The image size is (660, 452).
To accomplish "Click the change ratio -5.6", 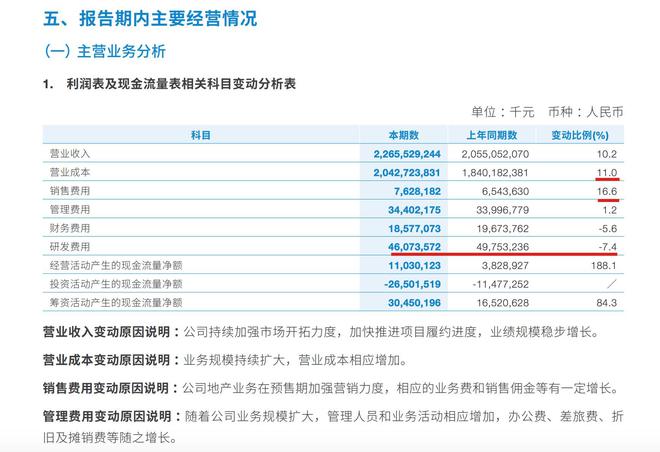I will 608,229.
